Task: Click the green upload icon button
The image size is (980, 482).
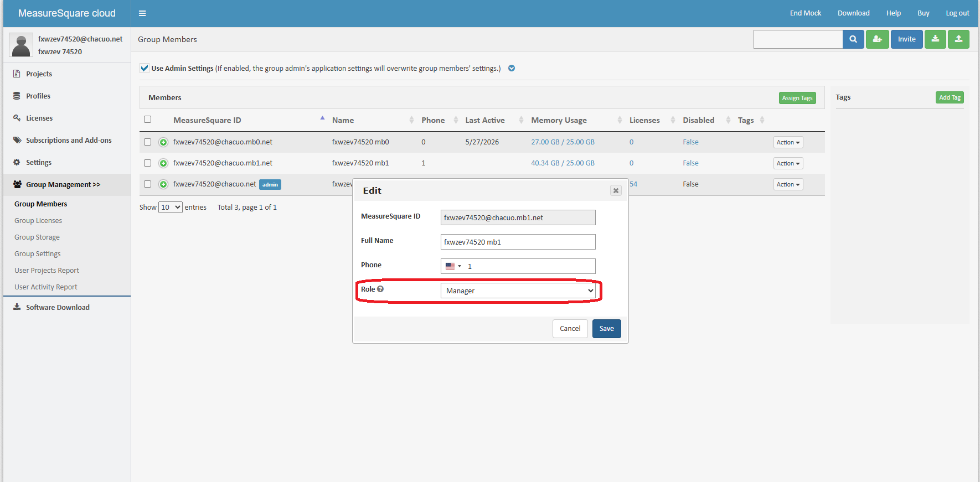Action: (958, 39)
